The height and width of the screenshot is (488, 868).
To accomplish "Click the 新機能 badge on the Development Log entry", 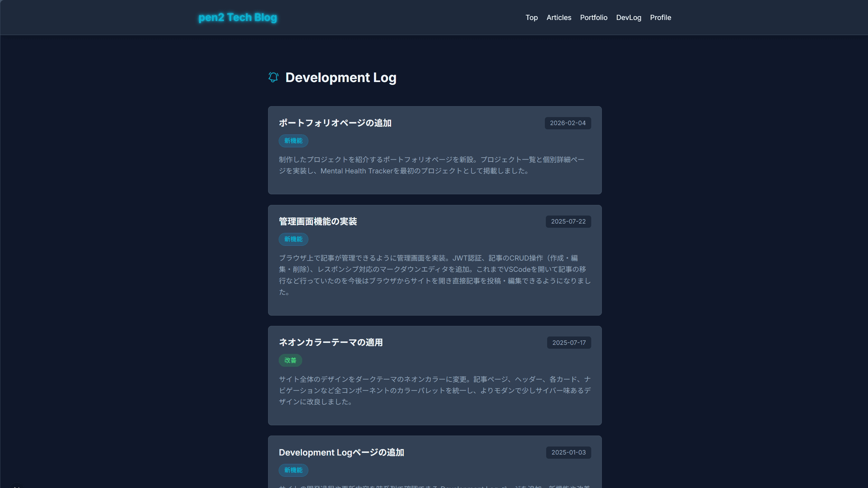I will [293, 470].
